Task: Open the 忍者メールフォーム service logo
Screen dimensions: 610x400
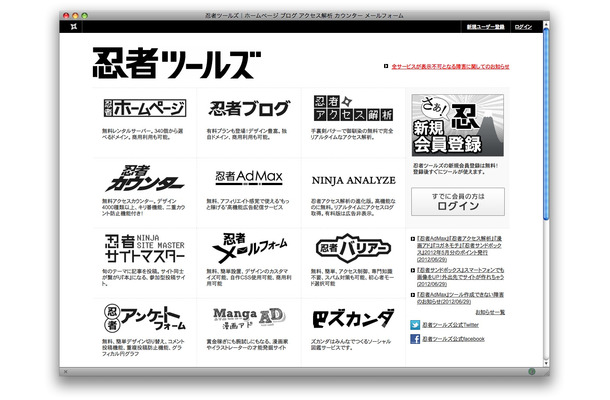Action: tap(249, 248)
